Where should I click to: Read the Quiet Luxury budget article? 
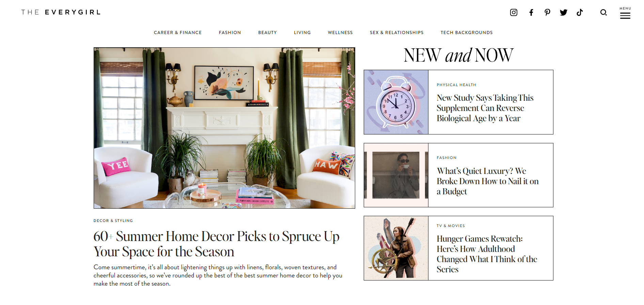click(x=488, y=181)
